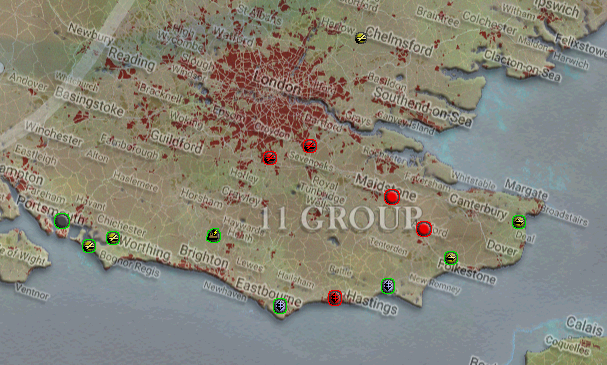Select the airfield marker beside Chichester
The width and height of the screenshot is (607, 365).
113,238
